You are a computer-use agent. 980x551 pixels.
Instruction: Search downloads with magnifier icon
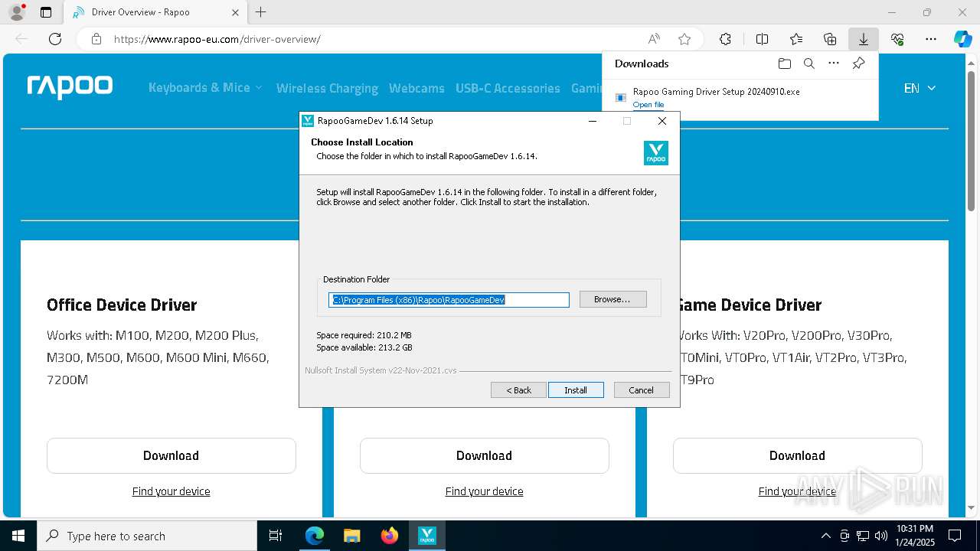tap(808, 64)
